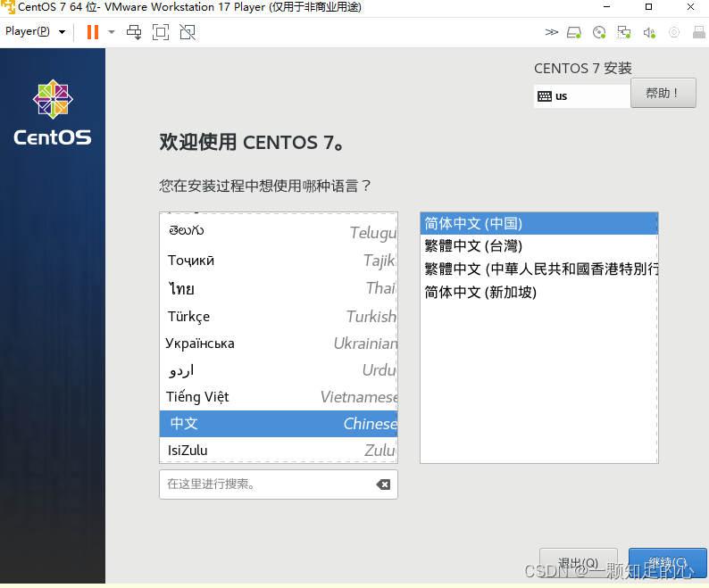The image size is (709, 588).
Task: Click the hard disk device icon
Action: 574,32
